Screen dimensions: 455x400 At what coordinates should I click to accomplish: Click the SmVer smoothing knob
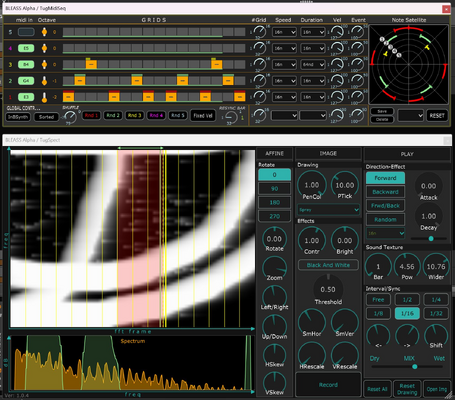pyautogui.click(x=345, y=322)
